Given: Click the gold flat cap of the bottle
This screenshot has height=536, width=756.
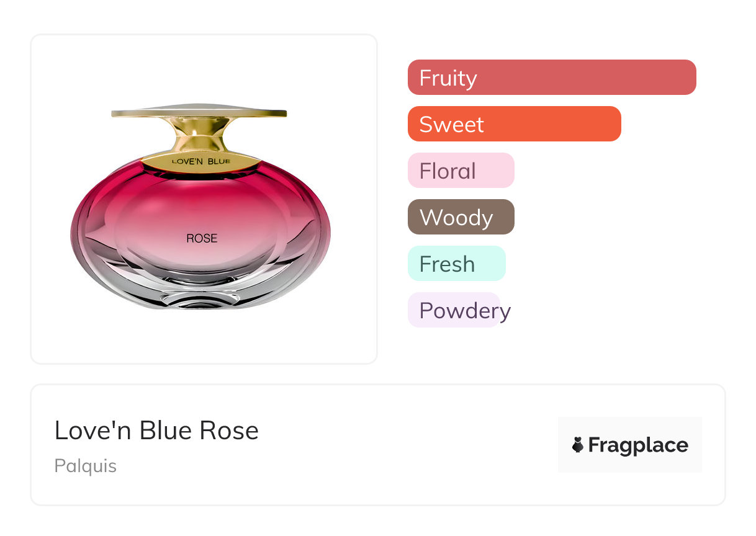Looking at the screenshot, I should [x=199, y=112].
